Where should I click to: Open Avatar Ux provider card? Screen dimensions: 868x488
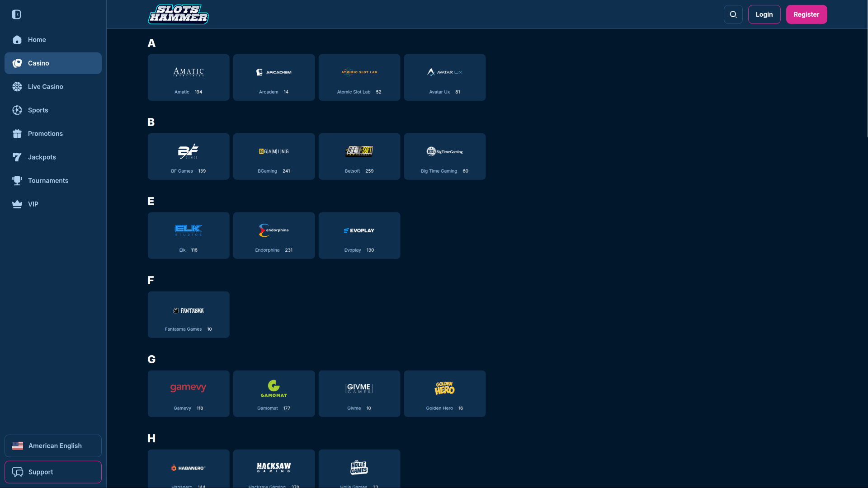(x=445, y=77)
